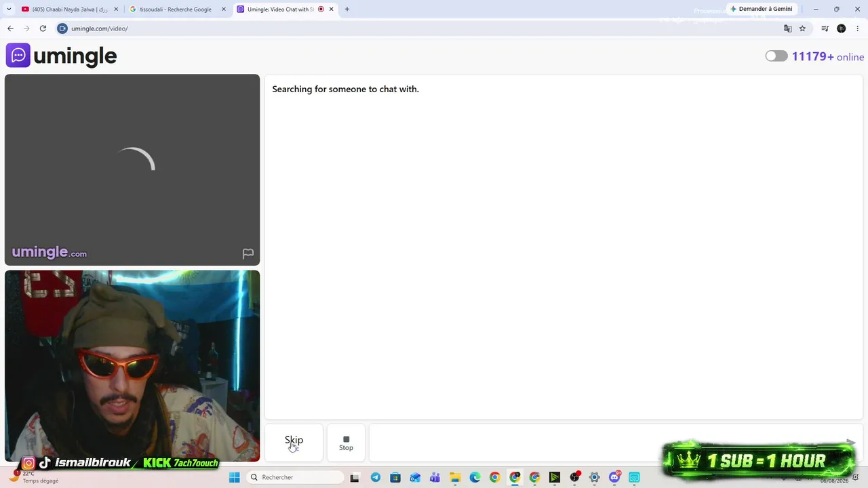Click the Skip button
The image size is (868, 488).
[x=294, y=443]
